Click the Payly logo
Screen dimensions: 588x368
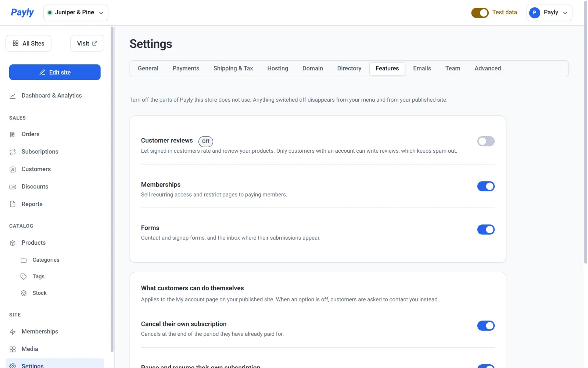22,13
